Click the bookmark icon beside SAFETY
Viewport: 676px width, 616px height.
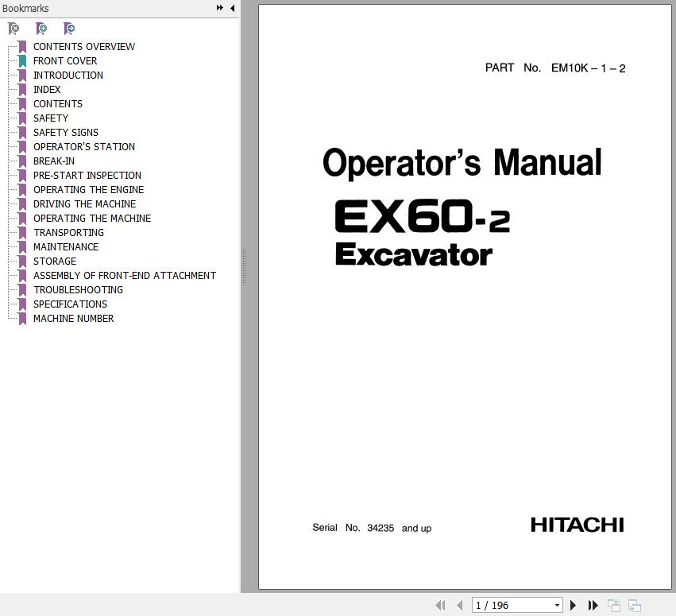pyautogui.click(x=22, y=118)
